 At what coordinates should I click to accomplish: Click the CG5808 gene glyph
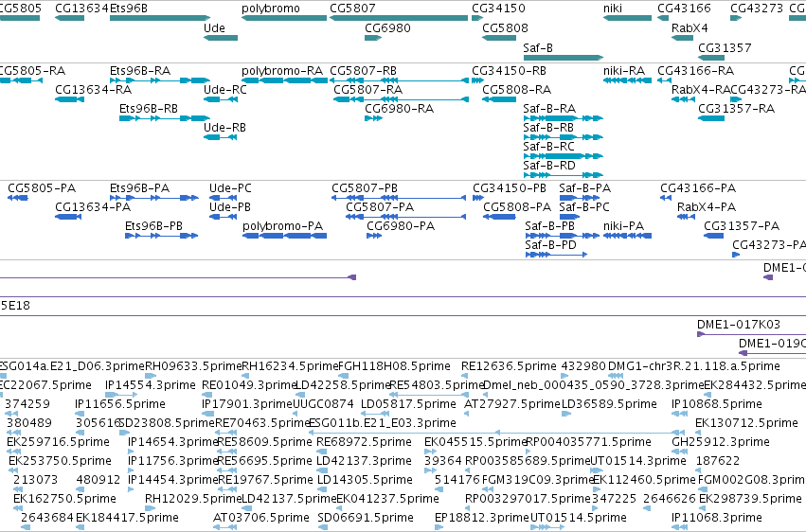tap(499, 38)
